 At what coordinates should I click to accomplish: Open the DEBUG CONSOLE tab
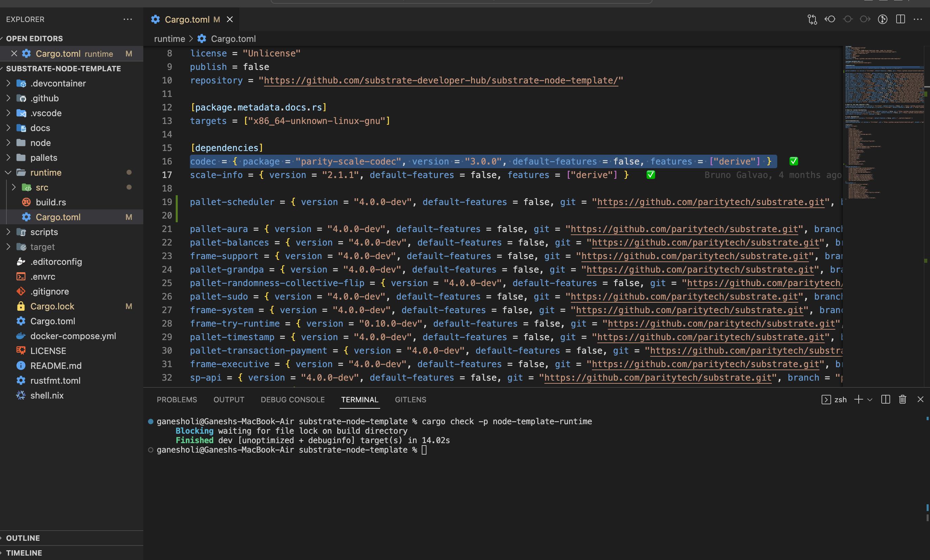(293, 400)
